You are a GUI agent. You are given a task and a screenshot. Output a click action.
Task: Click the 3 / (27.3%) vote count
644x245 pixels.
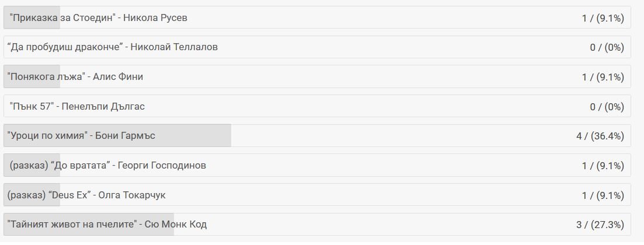(x=600, y=225)
